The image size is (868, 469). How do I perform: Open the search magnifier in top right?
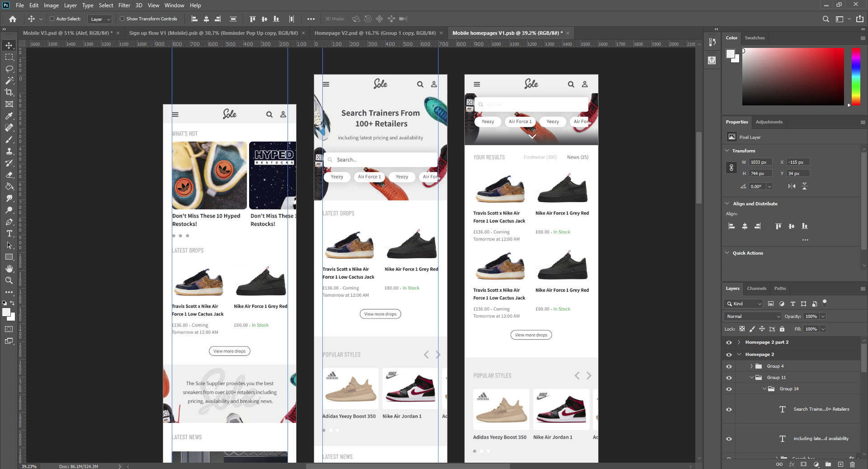pyautogui.click(x=826, y=19)
